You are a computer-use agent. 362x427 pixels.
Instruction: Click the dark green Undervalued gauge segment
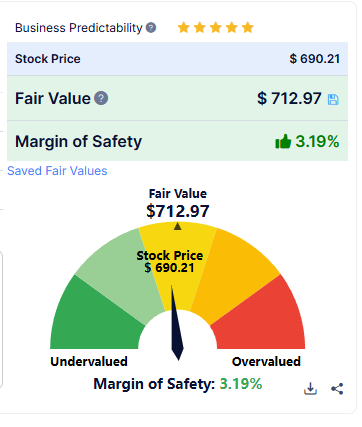92,320
